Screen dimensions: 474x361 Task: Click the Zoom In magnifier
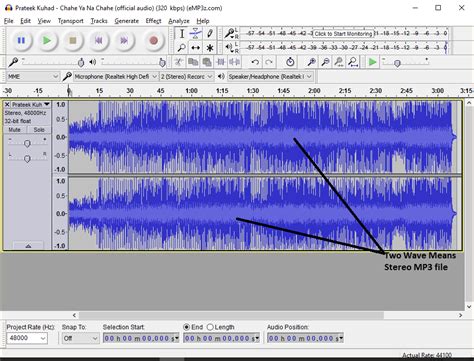(x=311, y=62)
